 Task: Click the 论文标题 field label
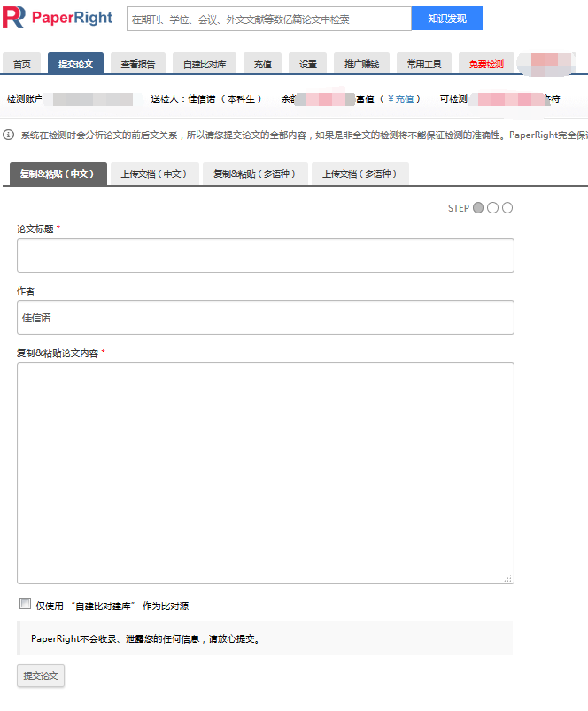(35, 228)
